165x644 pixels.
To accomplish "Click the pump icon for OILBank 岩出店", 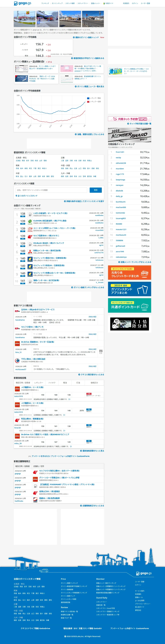I will click(30, 244).
